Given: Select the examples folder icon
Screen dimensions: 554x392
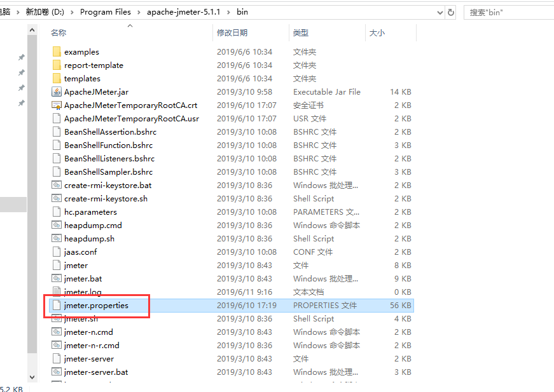Looking at the screenshot, I should tap(57, 52).
